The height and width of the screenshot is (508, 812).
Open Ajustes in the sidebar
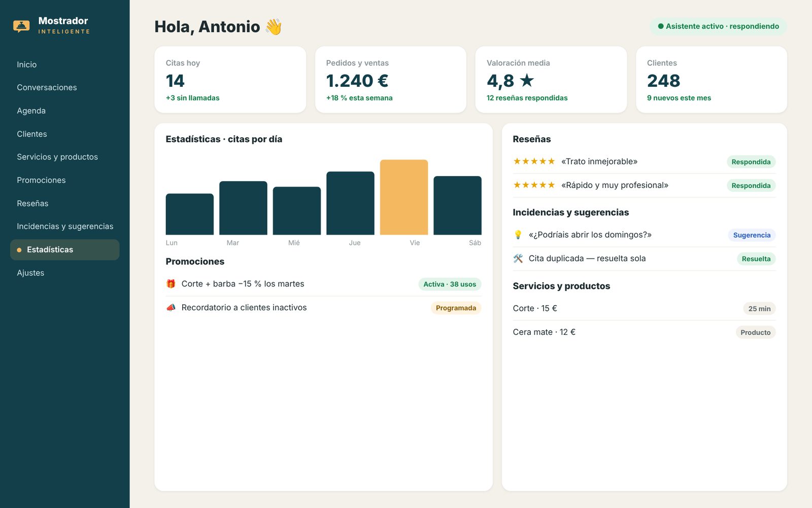tap(65, 273)
